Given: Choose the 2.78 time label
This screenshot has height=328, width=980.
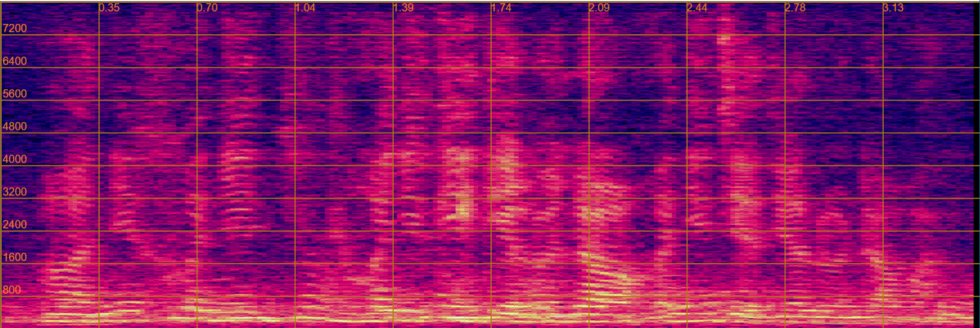Looking at the screenshot, I should tap(795, 8).
